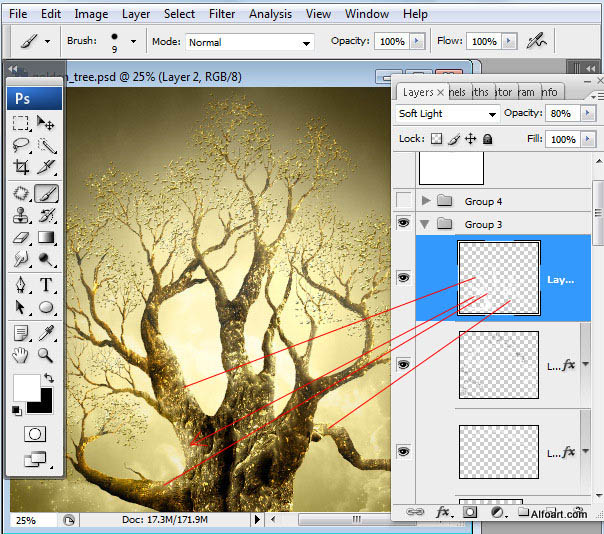Pick the Hand tool
The image size is (604, 534).
(21, 354)
